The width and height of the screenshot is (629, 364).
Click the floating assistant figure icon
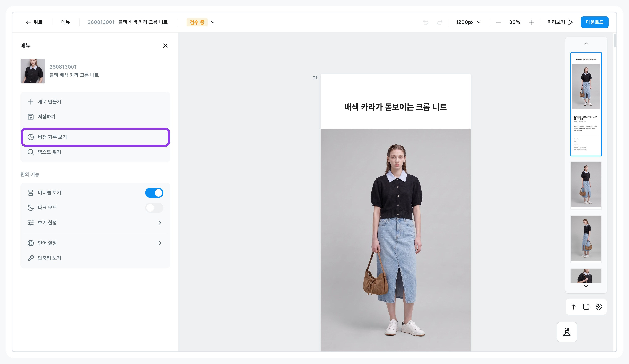click(x=567, y=332)
